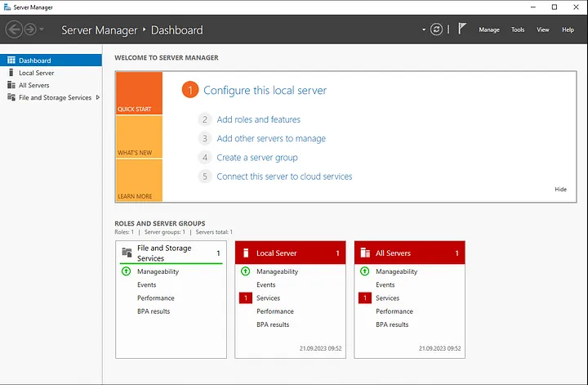The height and width of the screenshot is (385, 588).
Task: Click the forward navigation arrow icon
Action: coord(32,29)
